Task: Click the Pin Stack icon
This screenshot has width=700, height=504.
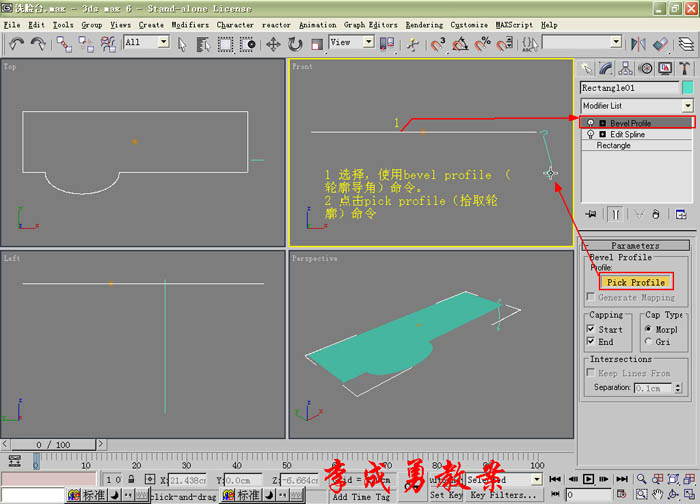Action: [x=591, y=214]
